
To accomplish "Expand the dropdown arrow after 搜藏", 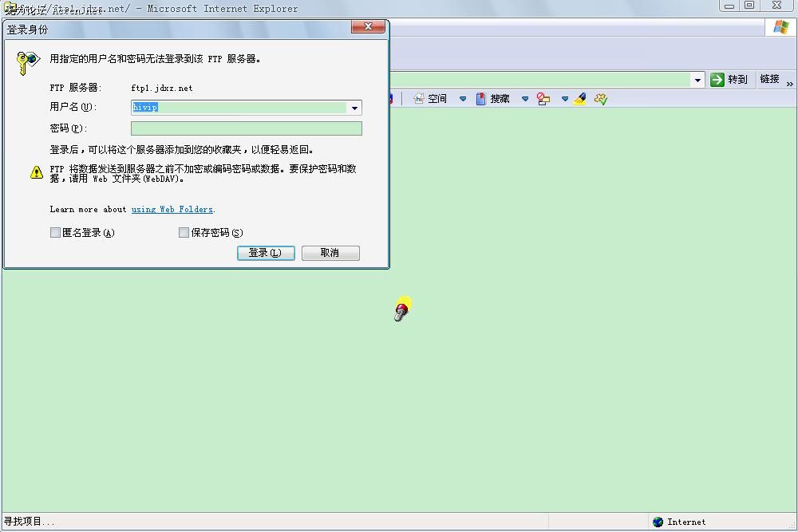I will [x=525, y=99].
